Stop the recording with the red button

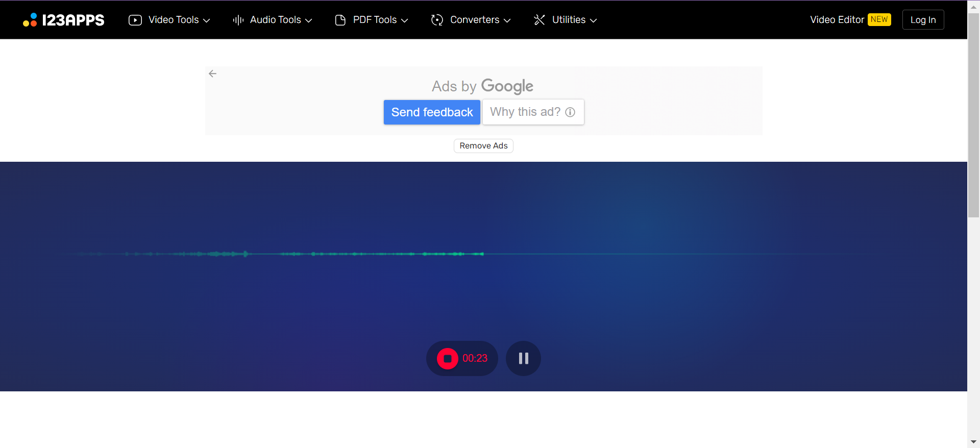pyautogui.click(x=448, y=359)
